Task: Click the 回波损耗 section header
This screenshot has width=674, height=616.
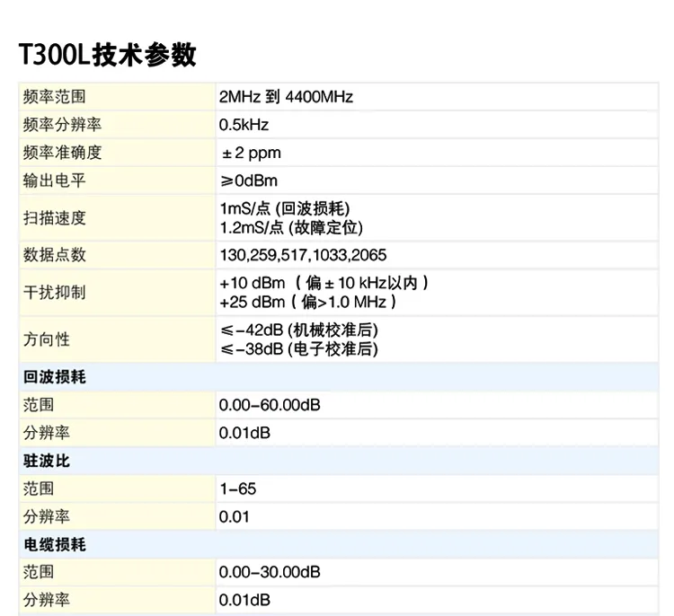Action: 54,377
